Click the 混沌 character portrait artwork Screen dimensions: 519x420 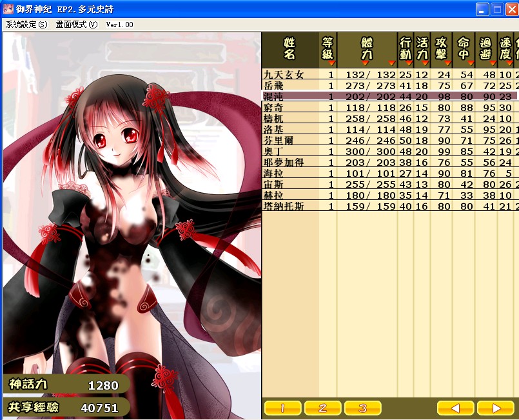pyautogui.click(x=132, y=225)
